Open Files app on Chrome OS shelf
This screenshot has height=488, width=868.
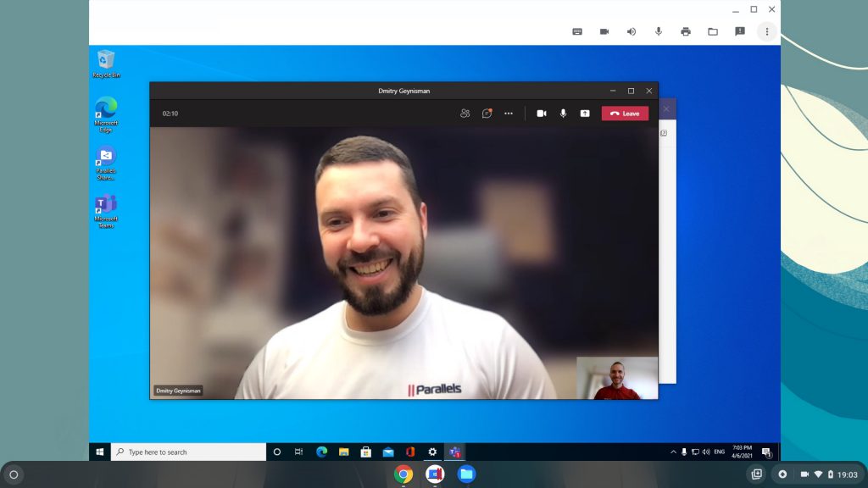click(x=467, y=474)
